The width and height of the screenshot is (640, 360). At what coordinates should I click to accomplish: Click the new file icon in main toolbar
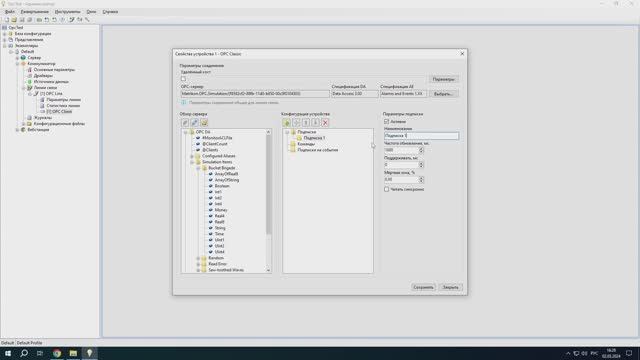tap(7, 20)
